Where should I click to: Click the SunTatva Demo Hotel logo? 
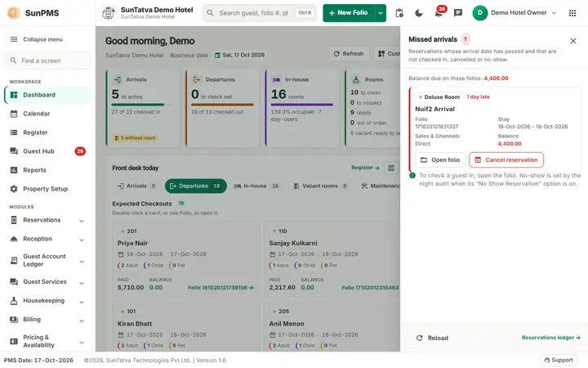109,13
